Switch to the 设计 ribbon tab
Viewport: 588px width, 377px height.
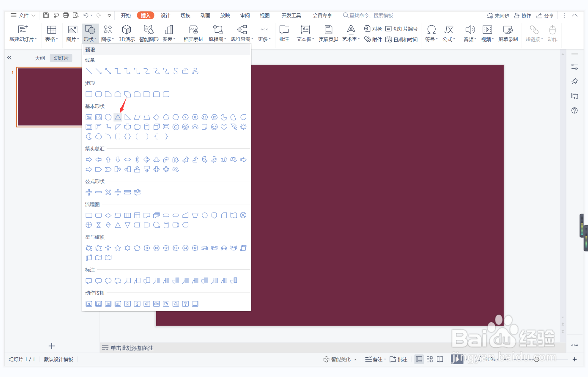[x=165, y=15]
